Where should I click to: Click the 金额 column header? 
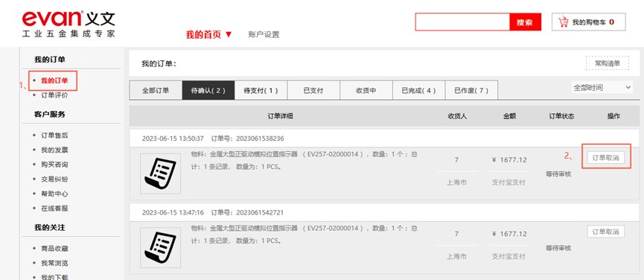coord(509,116)
